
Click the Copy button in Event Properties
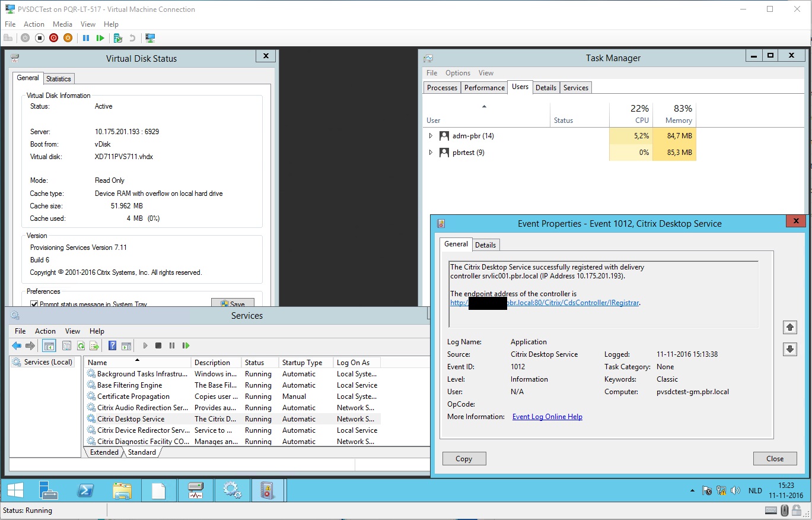[464, 459]
